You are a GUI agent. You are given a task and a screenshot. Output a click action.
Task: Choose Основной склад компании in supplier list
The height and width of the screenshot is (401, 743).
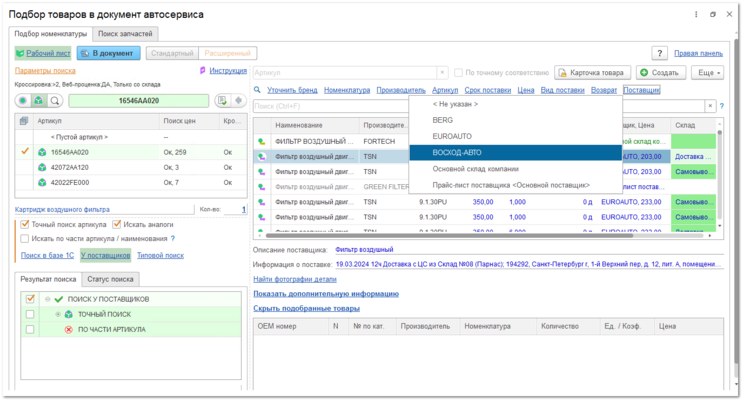(x=516, y=169)
